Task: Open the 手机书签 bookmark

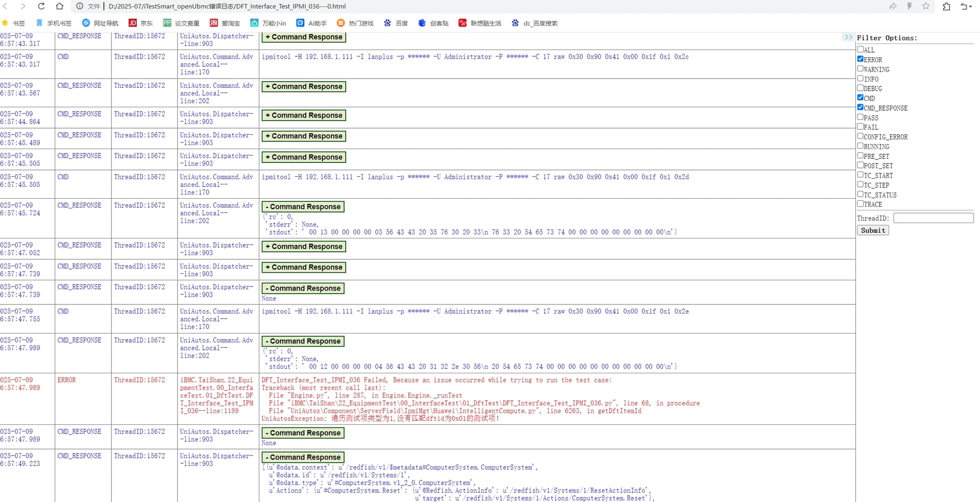Action: click(x=54, y=23)
